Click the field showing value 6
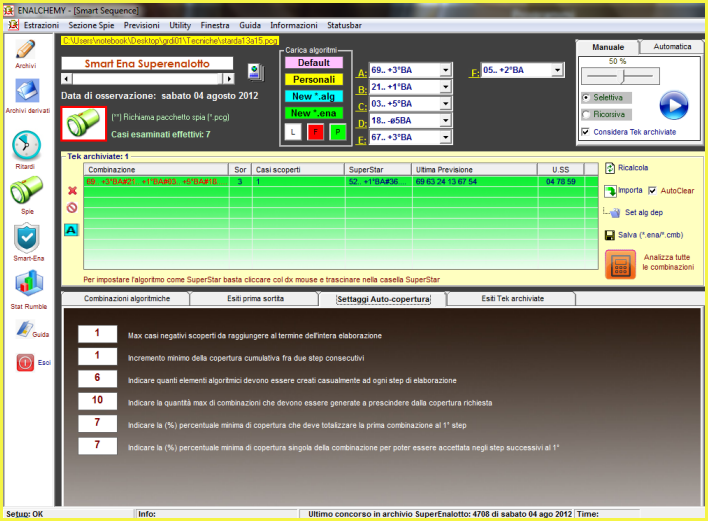Screen dimensions: 708x521 [x=97, y=378]
